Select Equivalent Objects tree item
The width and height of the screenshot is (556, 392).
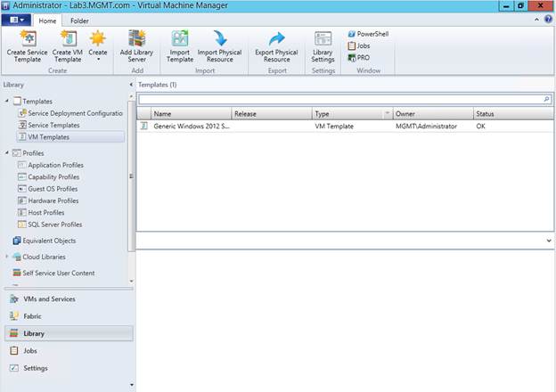tap(45, 241)
